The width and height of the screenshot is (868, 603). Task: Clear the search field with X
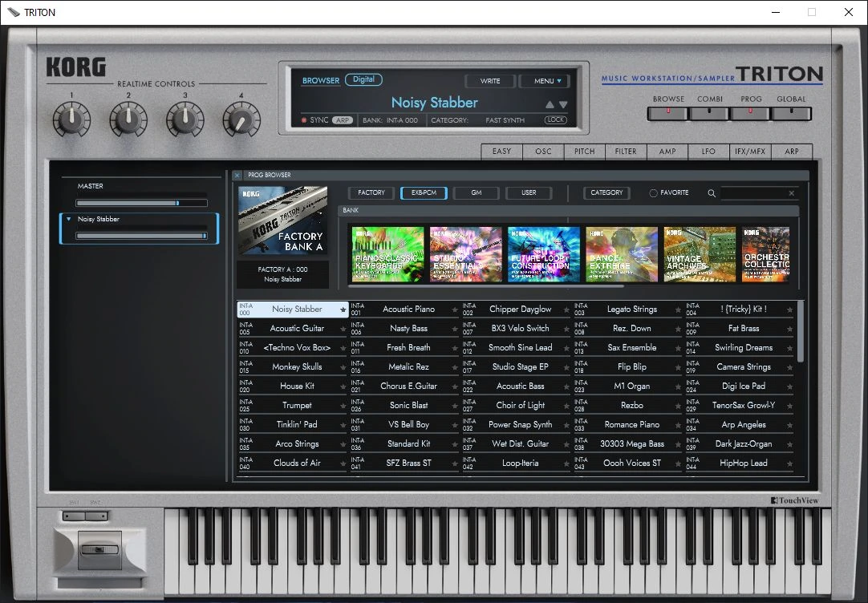click(x=792, y=193)
